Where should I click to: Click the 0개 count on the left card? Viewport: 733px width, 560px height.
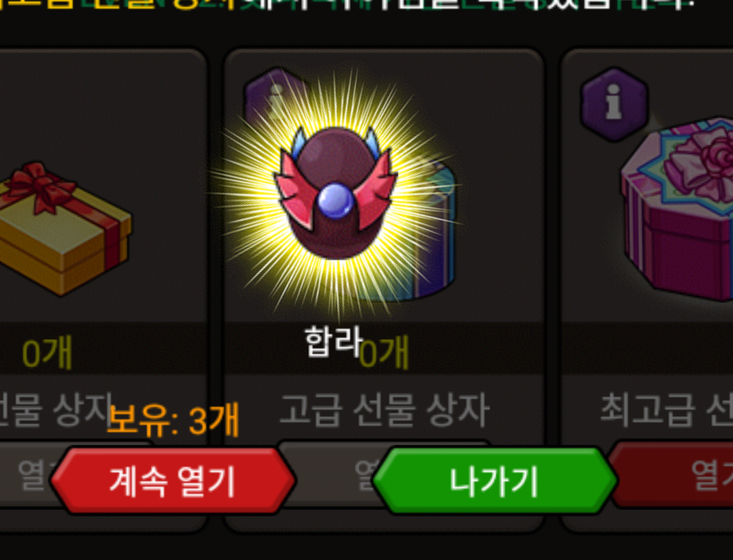[47, 352]
